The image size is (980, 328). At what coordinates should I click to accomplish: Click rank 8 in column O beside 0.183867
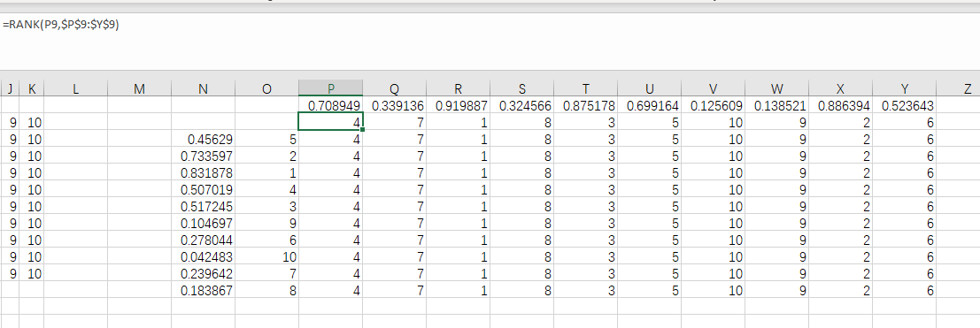(266, 290)
